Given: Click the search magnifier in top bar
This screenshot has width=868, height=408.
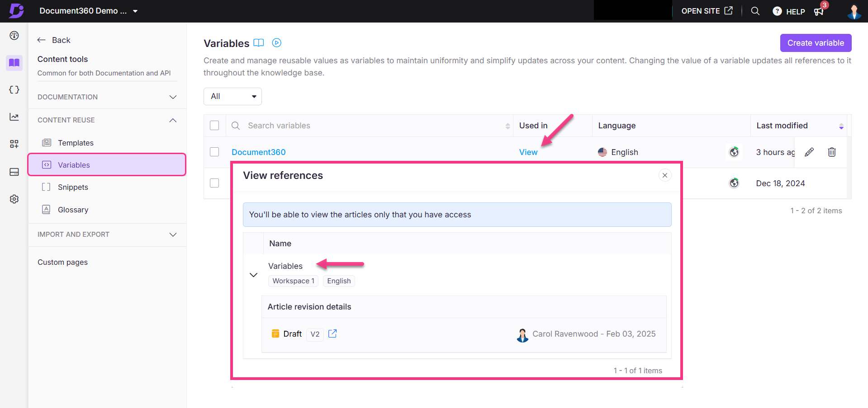Looking at the screenshot, I should (x=755, y=11).
